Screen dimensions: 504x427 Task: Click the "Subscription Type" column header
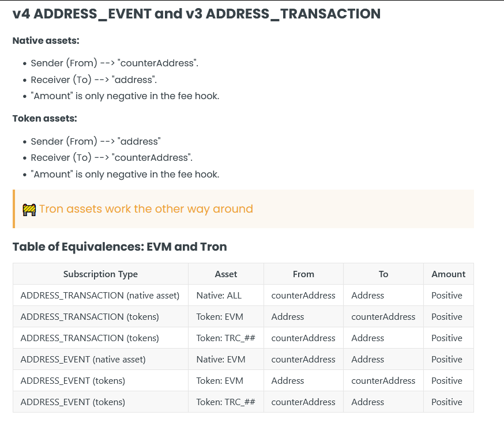pos(100,274)
